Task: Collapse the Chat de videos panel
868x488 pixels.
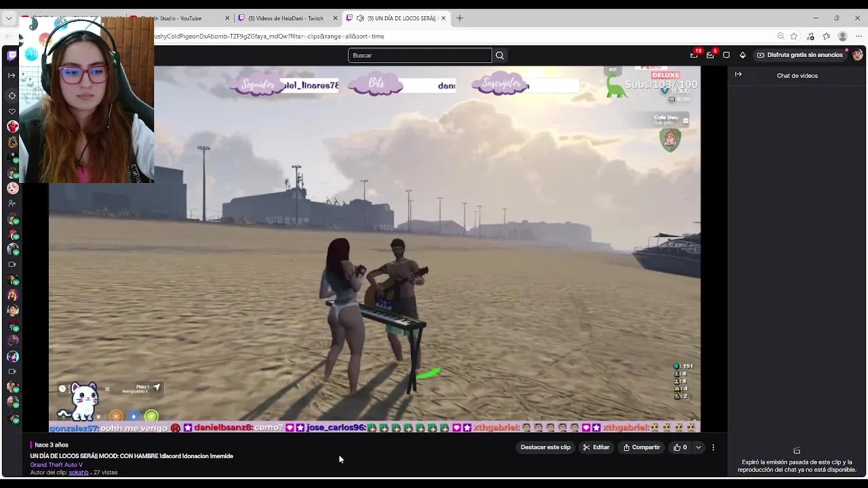Action: [738, 75]
